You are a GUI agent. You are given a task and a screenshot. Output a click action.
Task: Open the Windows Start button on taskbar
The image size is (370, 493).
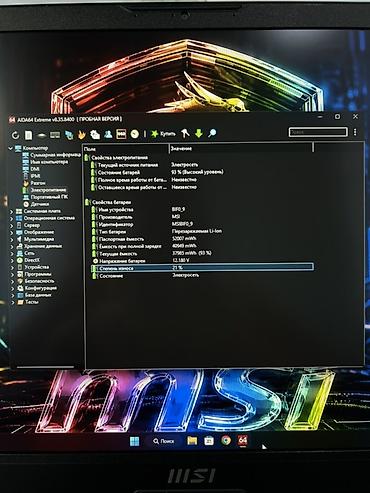134,442
